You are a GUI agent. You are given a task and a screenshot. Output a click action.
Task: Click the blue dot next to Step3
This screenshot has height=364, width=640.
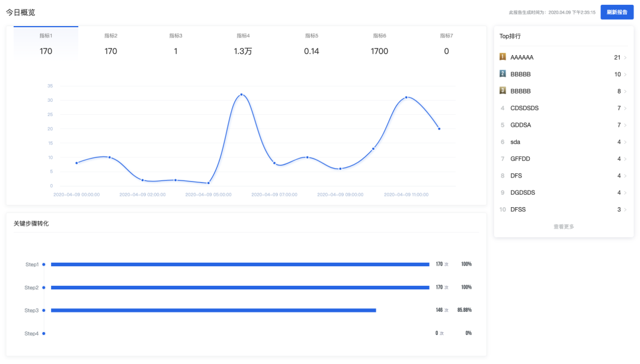44,310
